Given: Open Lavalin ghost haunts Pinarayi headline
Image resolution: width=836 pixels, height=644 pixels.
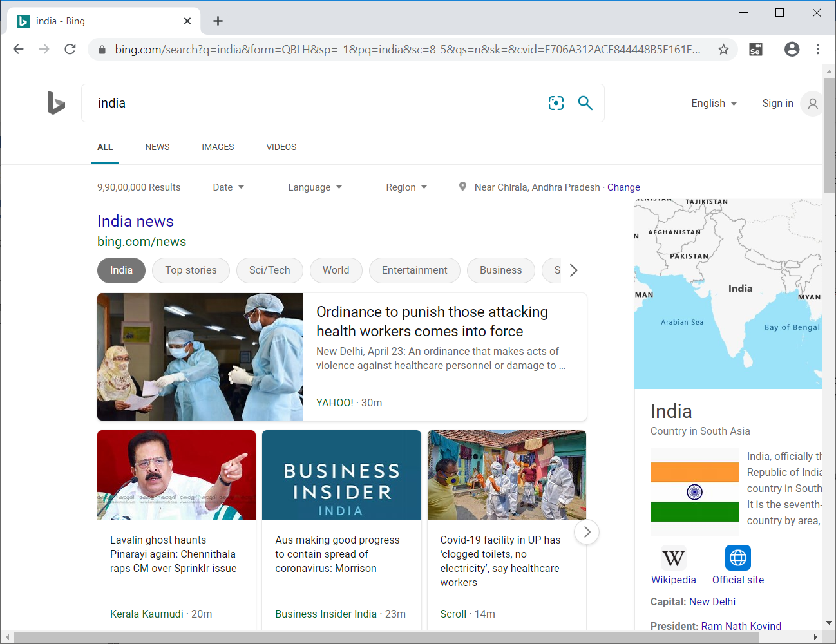Looking at the screenshot, I should click(x=173, y=554).
